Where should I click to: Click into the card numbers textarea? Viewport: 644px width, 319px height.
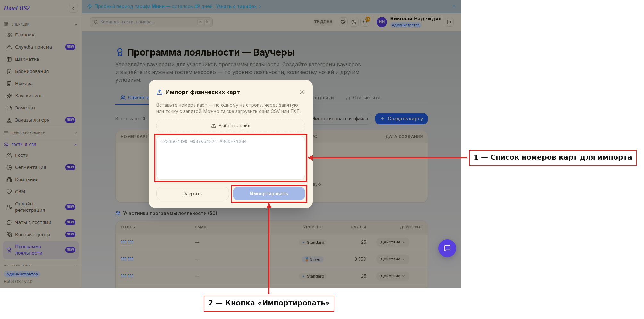coord(231,158)
